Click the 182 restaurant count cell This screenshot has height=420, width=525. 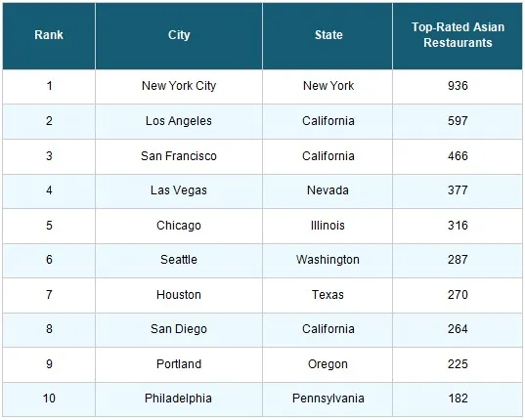tap(458, 399)
